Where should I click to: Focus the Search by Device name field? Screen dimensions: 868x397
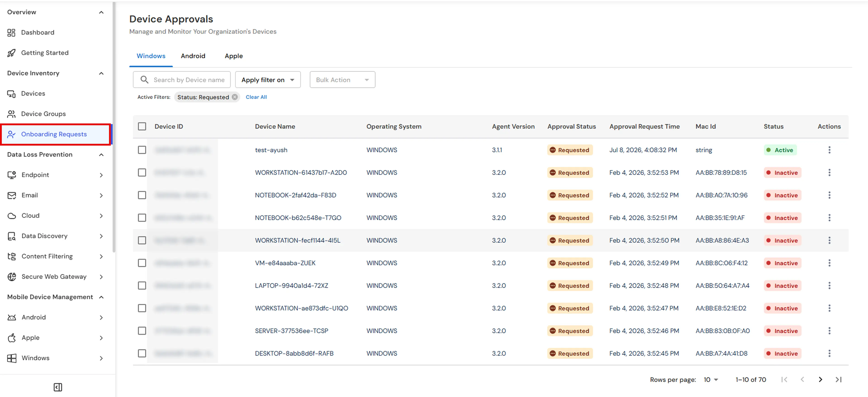[182, 80]
